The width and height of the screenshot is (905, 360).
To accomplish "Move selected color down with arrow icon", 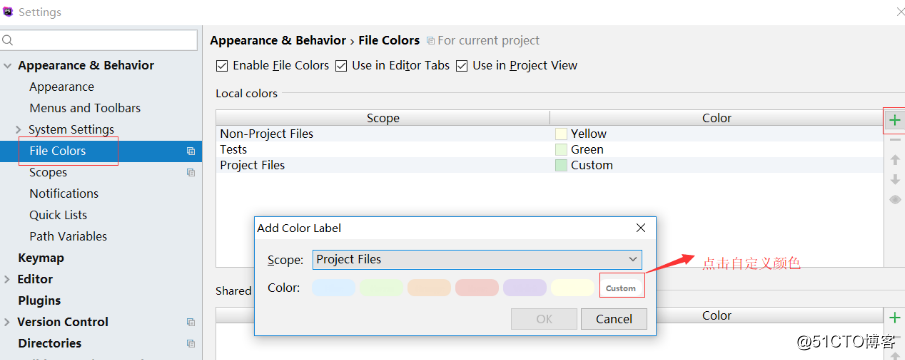I will pos(895,179).
